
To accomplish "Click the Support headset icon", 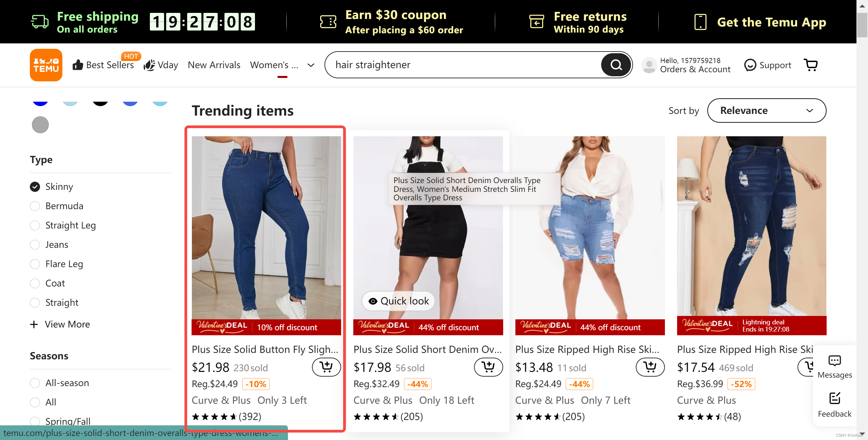I will pyautogui.click(x=750, y=65).
